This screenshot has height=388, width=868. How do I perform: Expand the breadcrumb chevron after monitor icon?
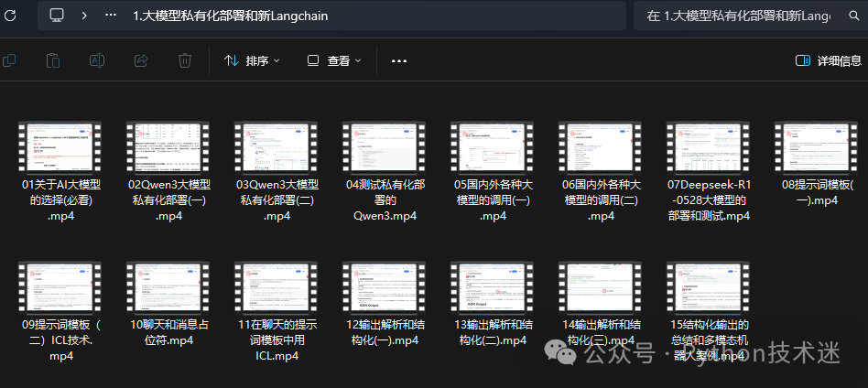tap(84, 16)
